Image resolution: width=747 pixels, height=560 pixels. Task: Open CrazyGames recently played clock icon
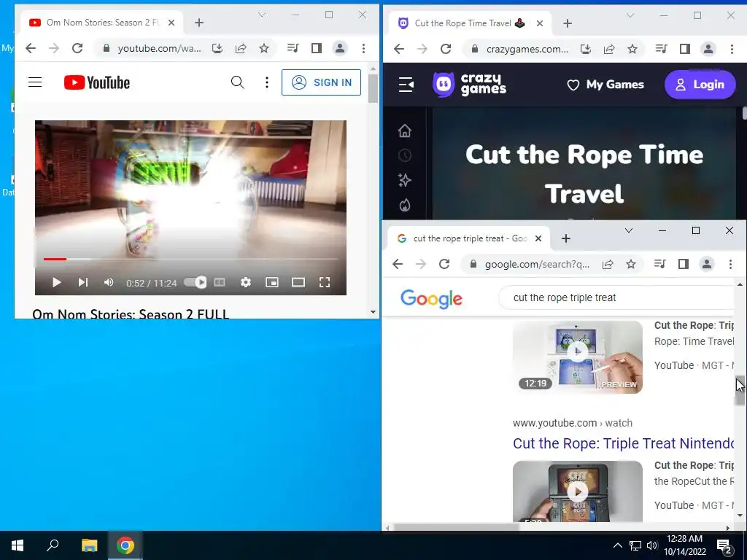coord(405,155)
